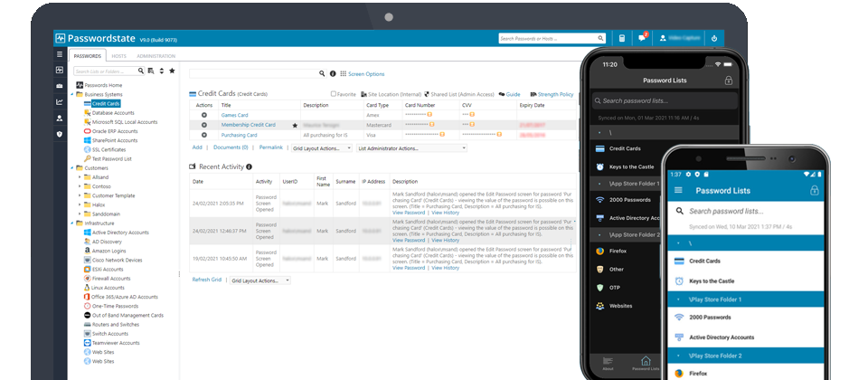Collapse the Infrastructure folder
Screen dimensions: 868x380
coord(72,223)
